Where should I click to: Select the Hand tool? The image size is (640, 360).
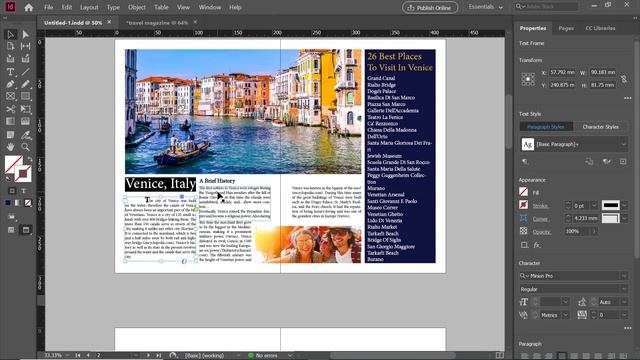[x=10, y=147]
